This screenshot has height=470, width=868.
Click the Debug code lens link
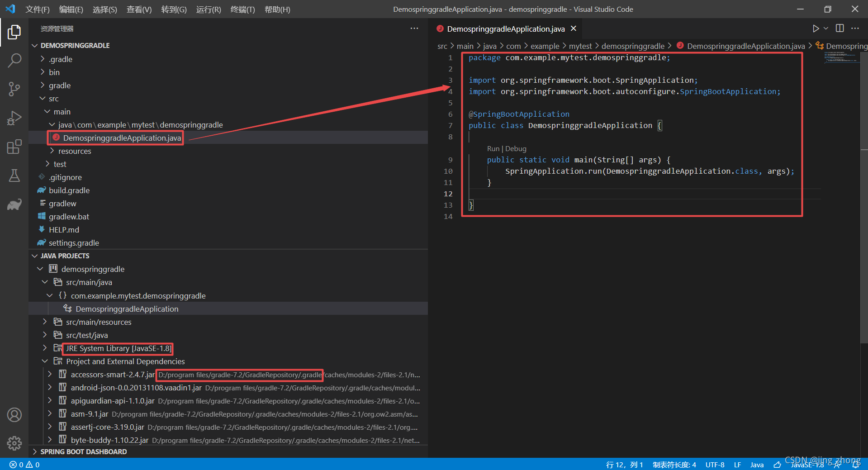pyautogui.click(x=516, y=148)
